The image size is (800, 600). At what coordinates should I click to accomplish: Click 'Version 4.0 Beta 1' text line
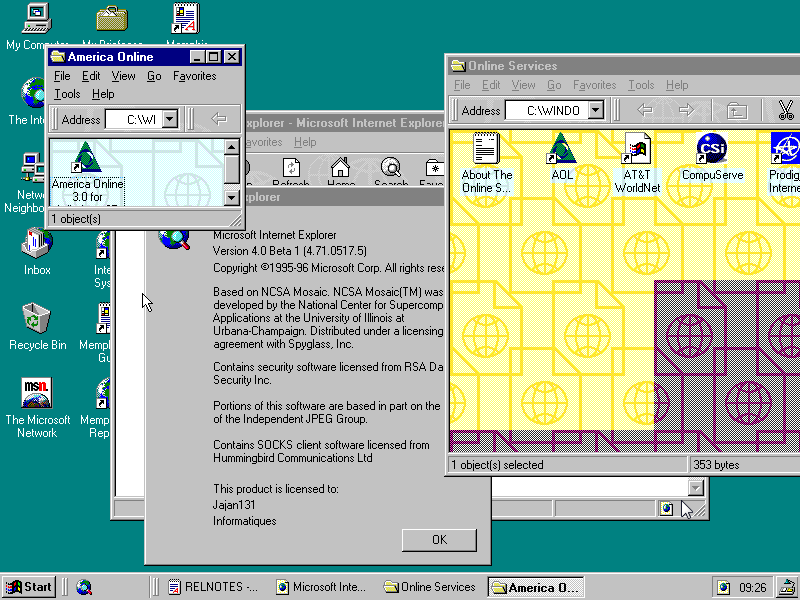pos(289,251)
